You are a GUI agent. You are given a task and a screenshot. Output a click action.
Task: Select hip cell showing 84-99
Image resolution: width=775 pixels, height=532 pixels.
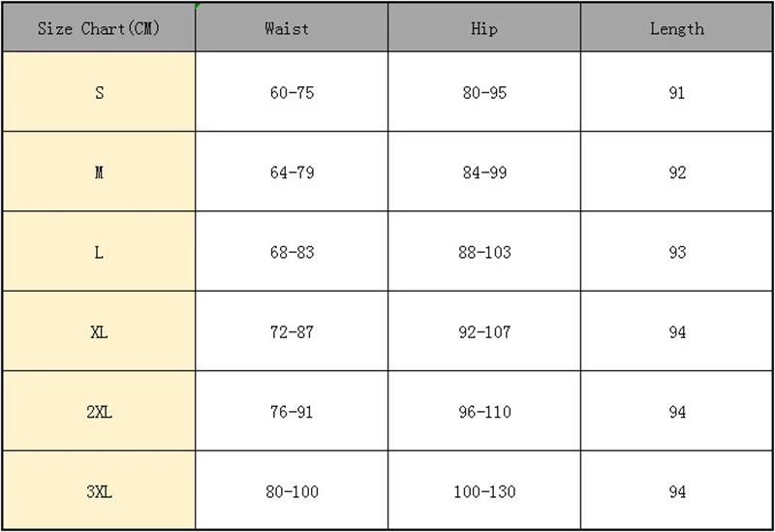pyautogui.click(x=484, y=172)
